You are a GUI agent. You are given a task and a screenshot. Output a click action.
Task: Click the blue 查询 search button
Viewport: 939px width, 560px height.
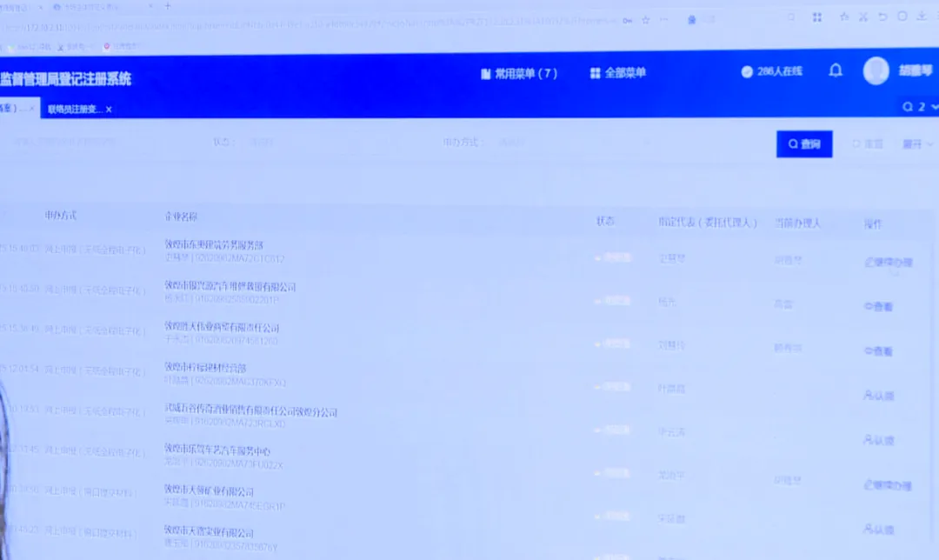(803, 144)
